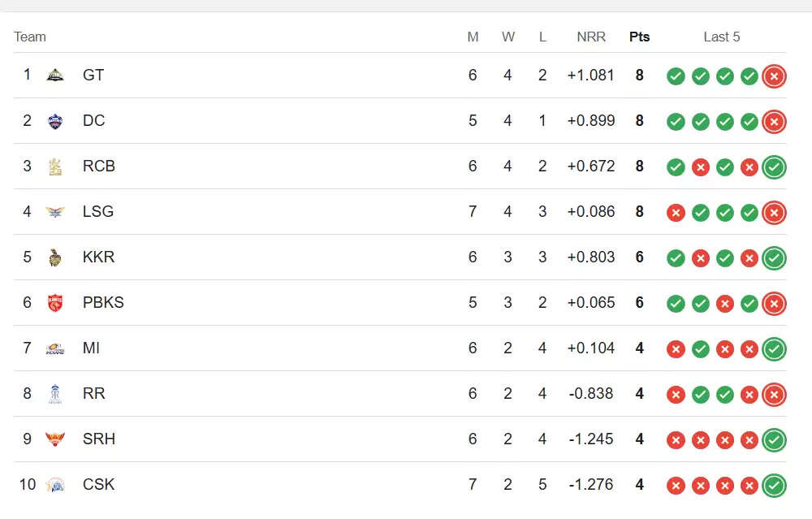
Task: Click the KKR team logo icon
Action: 55,257
